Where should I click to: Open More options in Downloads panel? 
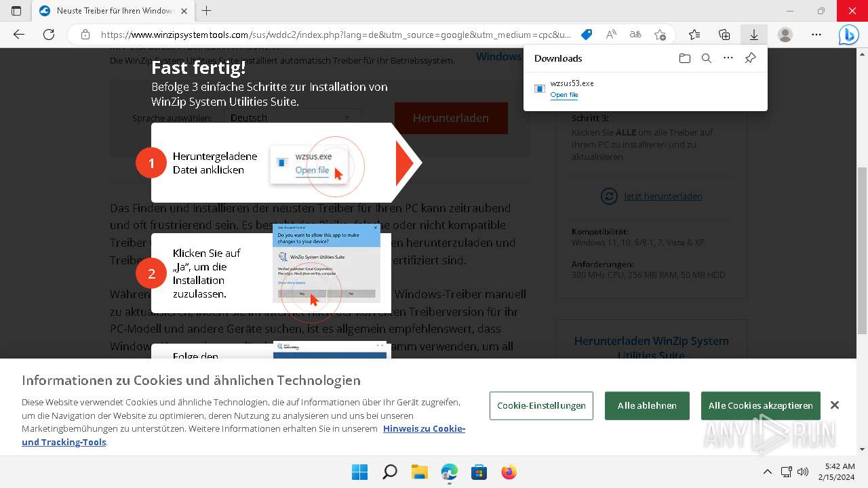728,58
